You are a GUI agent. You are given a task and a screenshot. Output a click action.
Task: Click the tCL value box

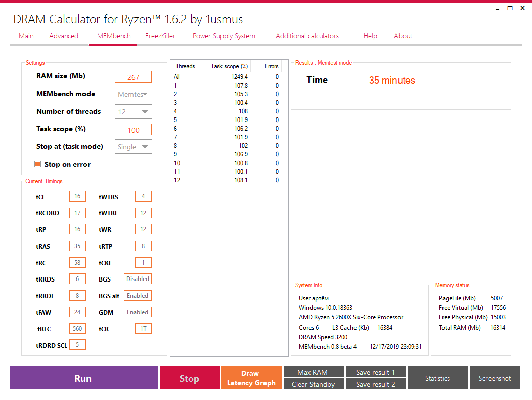point(78,196)
